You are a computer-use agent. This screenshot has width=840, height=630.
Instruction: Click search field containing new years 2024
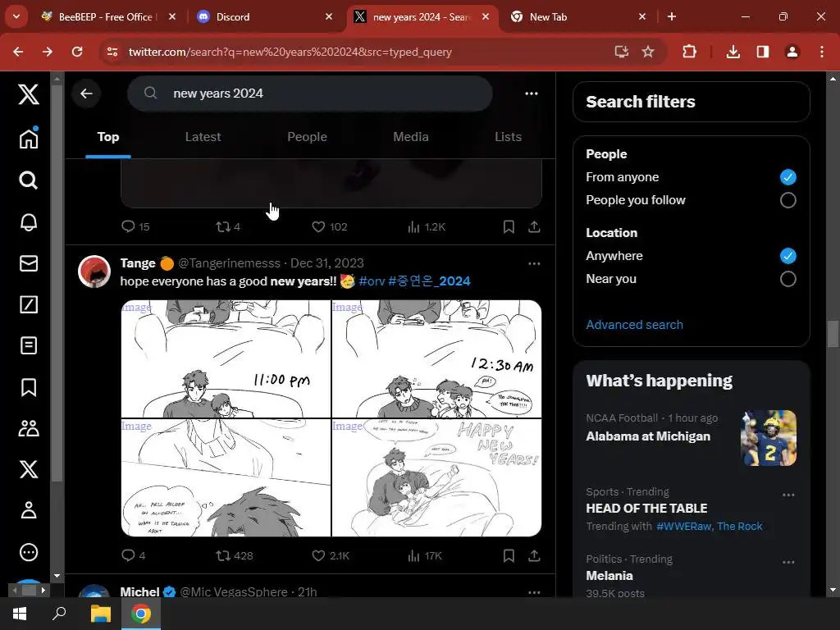(x=309, y=94)
